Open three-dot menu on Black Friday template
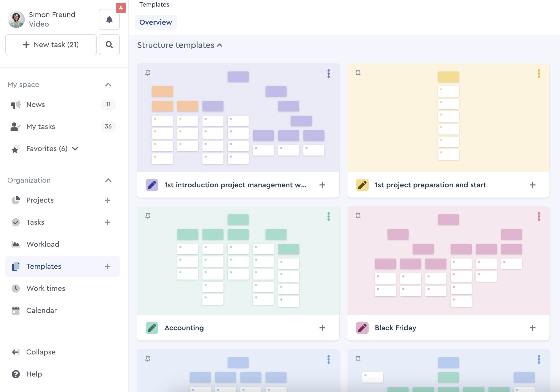This screenshot has height=392, width=560. point(539,216)
